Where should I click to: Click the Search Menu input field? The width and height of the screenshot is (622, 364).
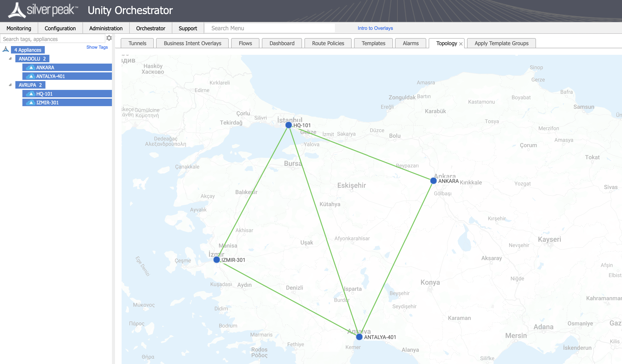pyautogui.click(x=270, y=28)
